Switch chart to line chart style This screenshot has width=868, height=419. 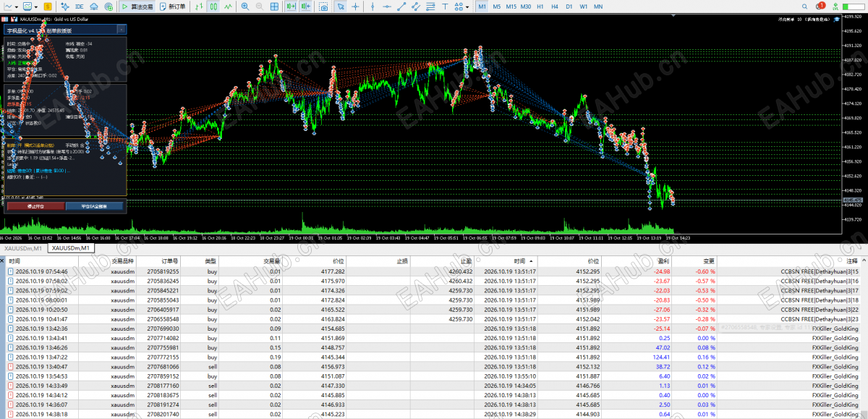tap(229, 7)
